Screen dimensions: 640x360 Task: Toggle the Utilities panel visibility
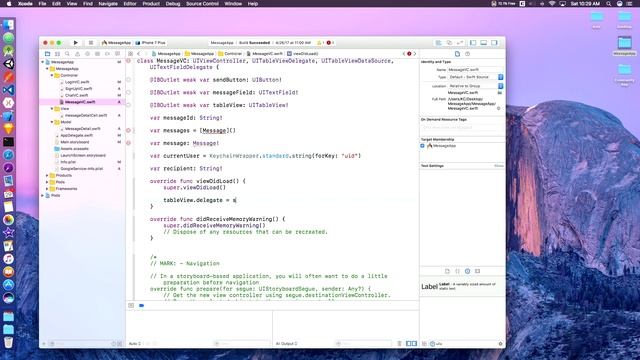click(x=494, y=42)
